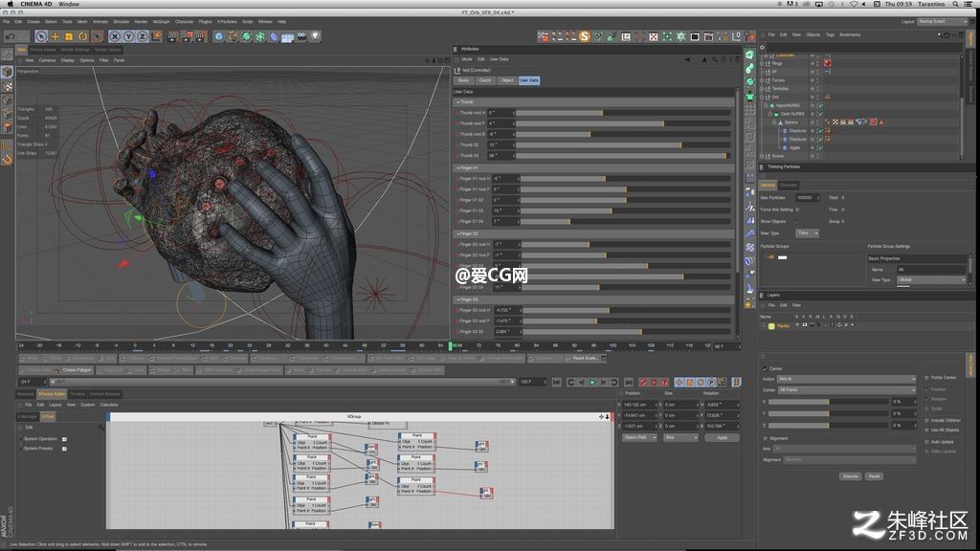The height and width of the screenshot is (551, 980).
Task: Open the View Type dropdown in Thinking Particles
Action: (808, 233)
